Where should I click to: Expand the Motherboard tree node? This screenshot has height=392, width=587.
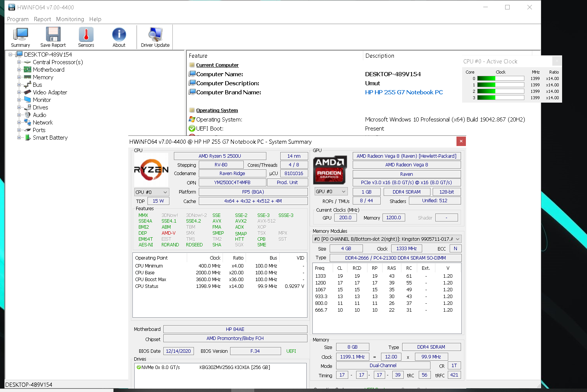19,70
